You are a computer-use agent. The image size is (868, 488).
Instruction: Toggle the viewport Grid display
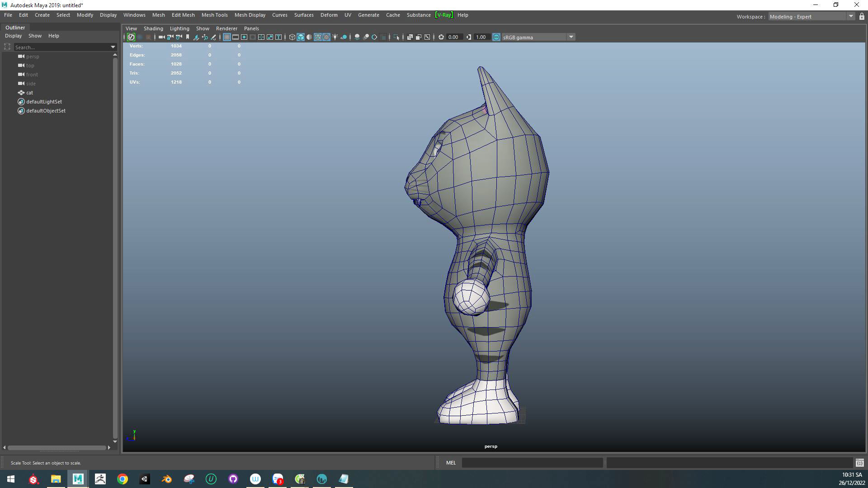[227, 37]
